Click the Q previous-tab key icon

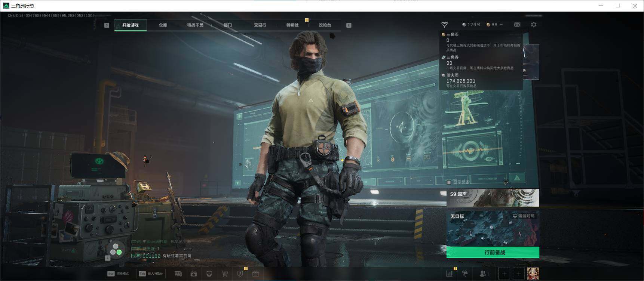[x=107, y=25]
